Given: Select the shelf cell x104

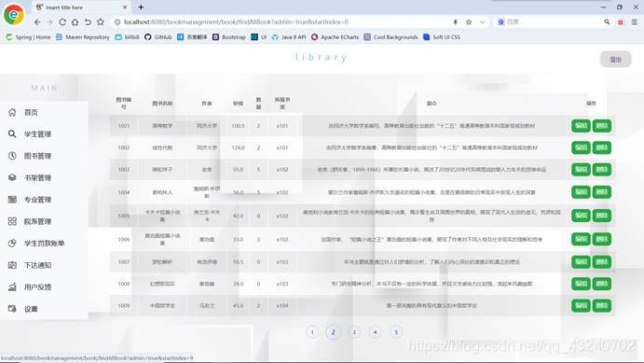Looking at the screenshot, I should pos(282,305).
